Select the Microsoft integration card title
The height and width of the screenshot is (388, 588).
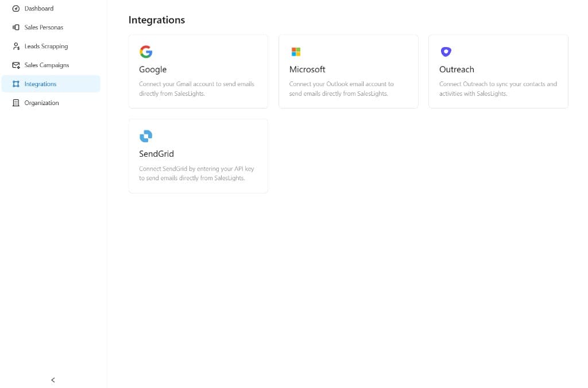pyautogui.click(x=307, y=69)
